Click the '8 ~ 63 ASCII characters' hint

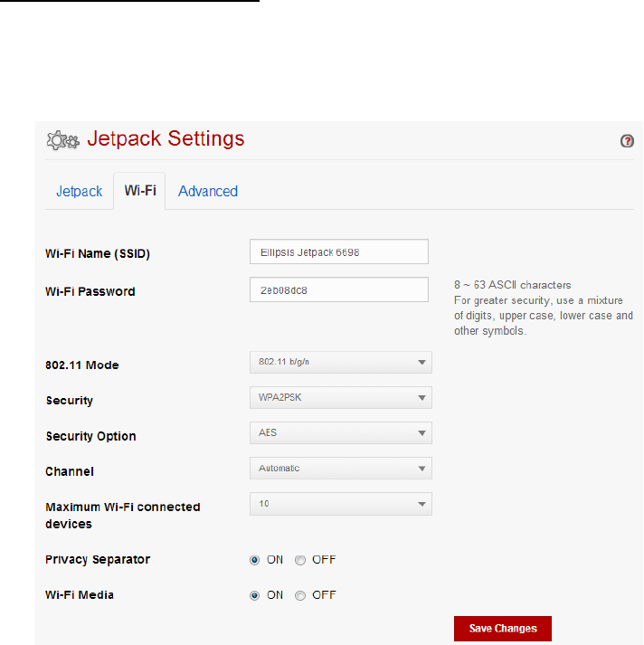[513, 285]
